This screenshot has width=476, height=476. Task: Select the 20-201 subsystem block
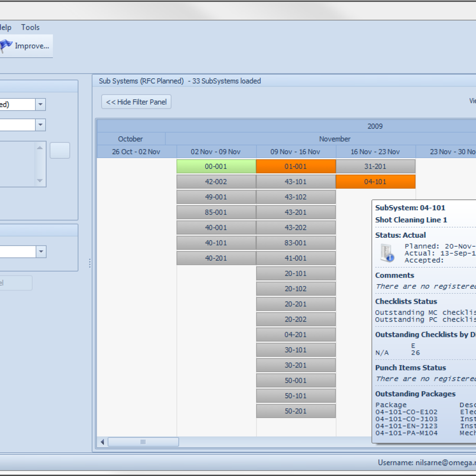(296, 304)
